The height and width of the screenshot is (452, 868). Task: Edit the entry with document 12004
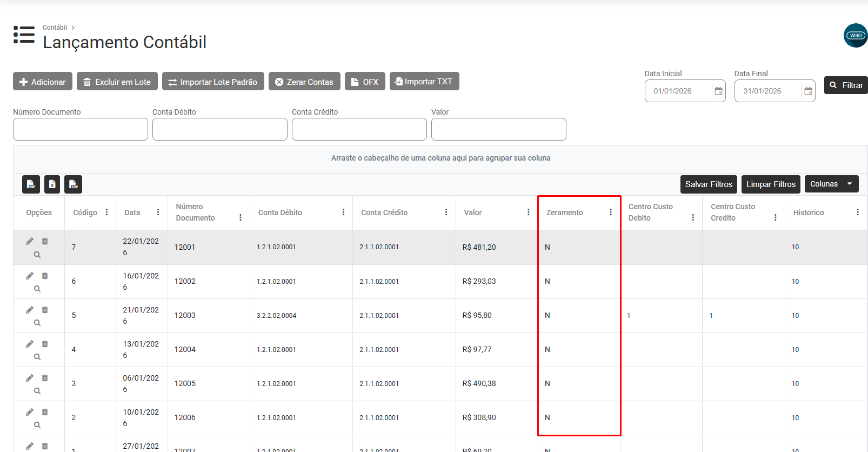(x=30, y=344)
